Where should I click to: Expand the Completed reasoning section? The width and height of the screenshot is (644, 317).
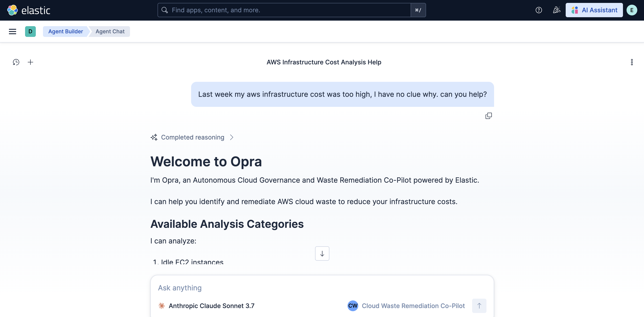click(192, 137)
